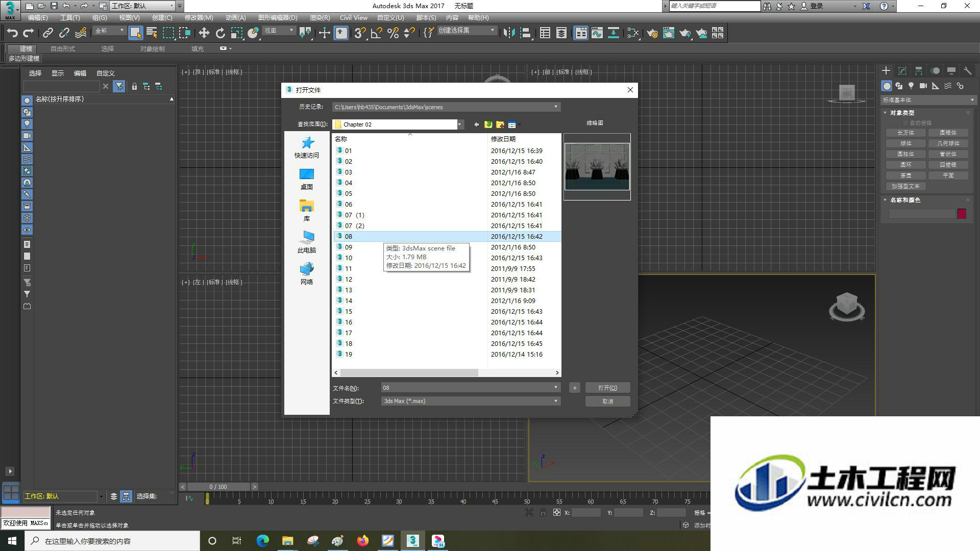Toggle display cameras in explorer sidebar
The height and width of the screenshot is (551, 980).
27,136
